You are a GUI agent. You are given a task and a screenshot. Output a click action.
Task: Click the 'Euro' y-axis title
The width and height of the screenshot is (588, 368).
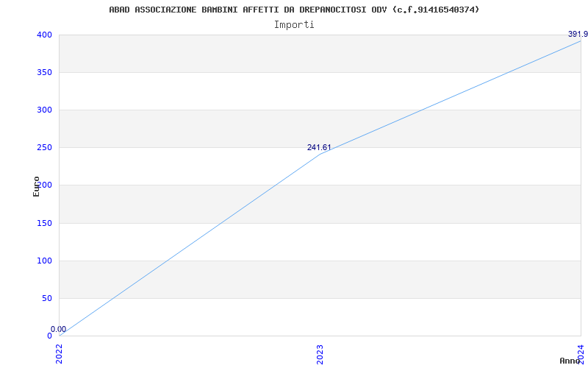point(36,187)
